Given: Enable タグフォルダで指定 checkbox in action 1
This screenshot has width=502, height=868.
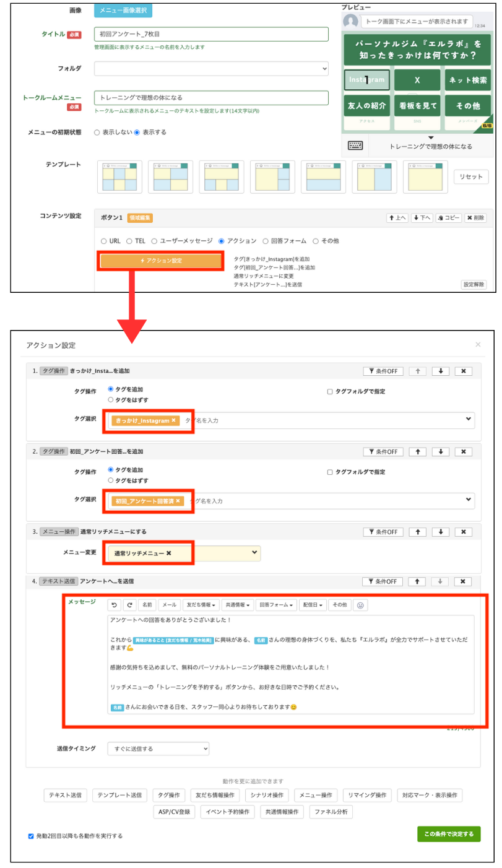Looking at the screenshot, I should [330, 391].
